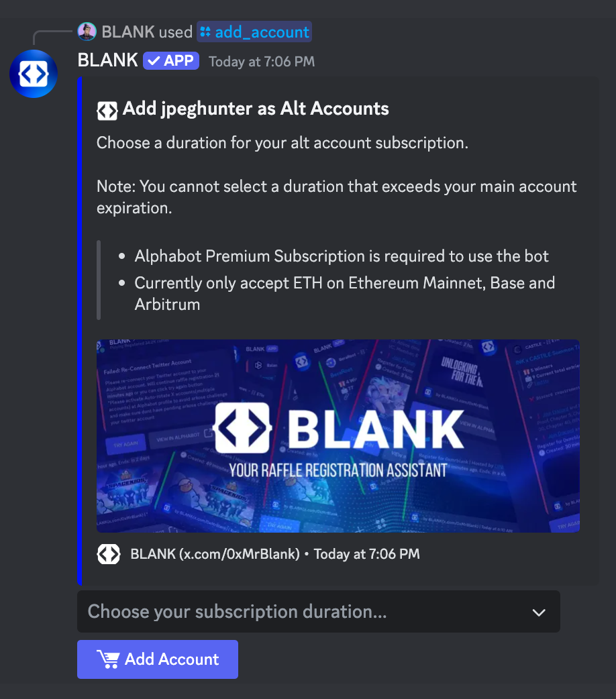Click the slash command icon before add_account

point(205,32)
